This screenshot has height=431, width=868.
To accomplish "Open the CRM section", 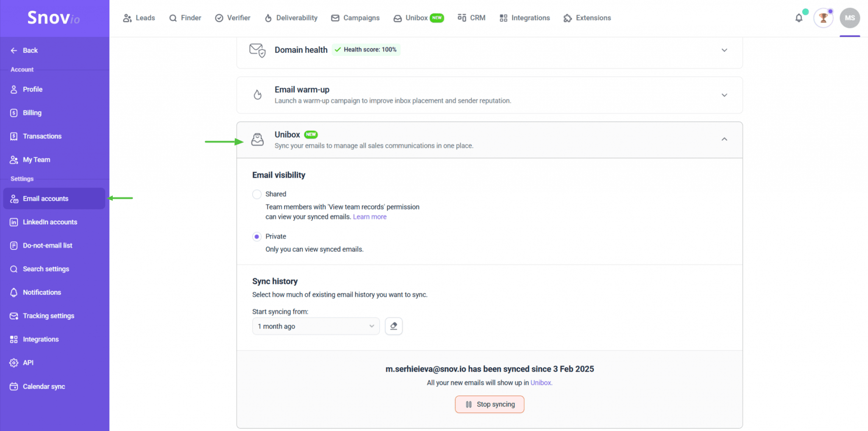I will 471,18.
